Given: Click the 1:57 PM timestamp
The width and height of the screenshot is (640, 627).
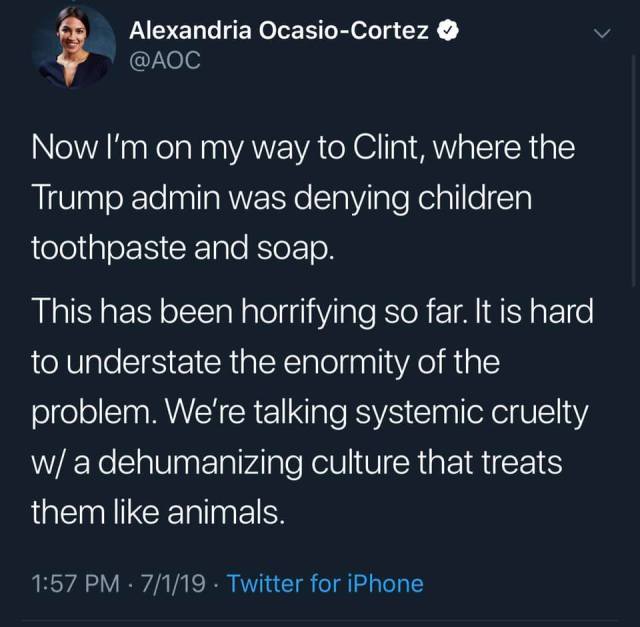Looking at the screenshot, I should (x=76, y=583).
